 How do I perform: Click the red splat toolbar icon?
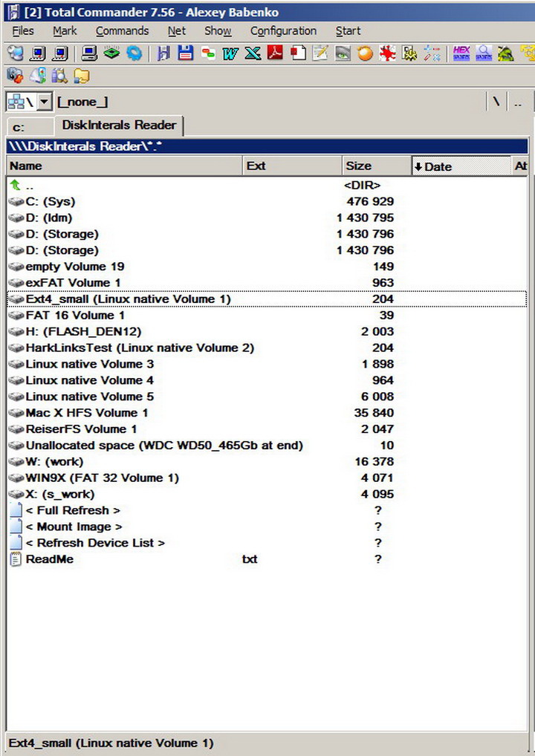[387, 53]
